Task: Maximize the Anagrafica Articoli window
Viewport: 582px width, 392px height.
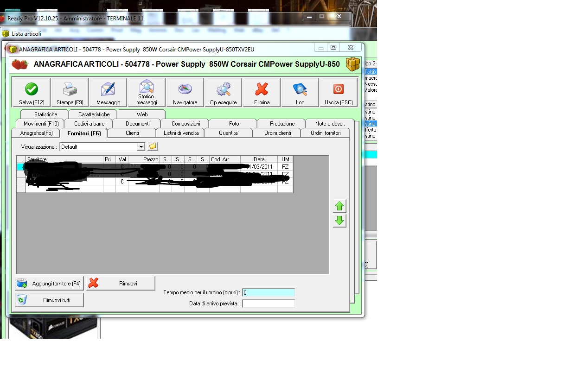Action: point(333,47)
